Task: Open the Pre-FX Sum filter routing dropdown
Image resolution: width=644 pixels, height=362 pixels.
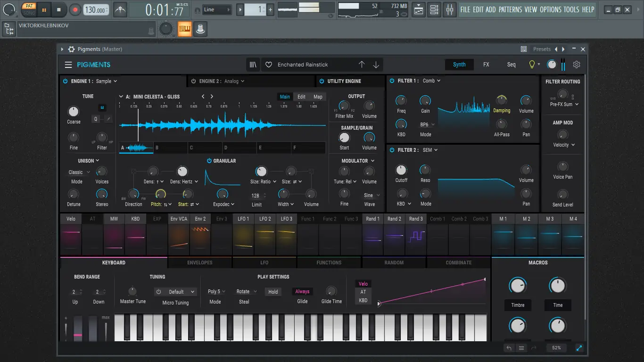Action: coord(564,104)
